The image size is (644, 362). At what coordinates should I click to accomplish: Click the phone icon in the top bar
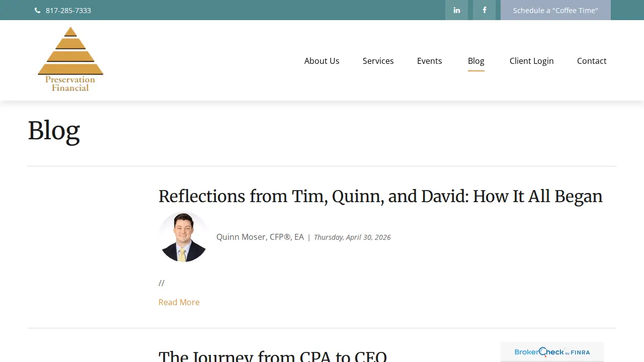pyautogui.click(x=37, y=11)
